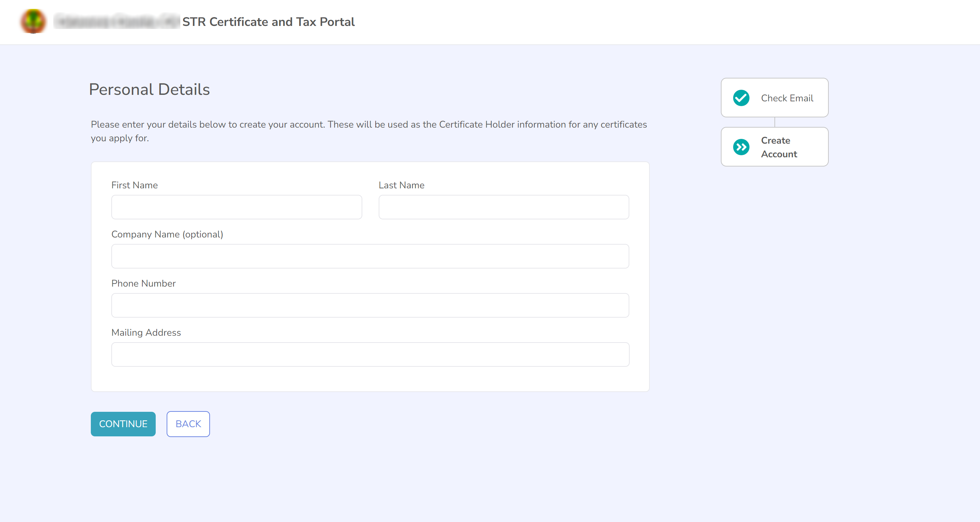Open the Check Email step

774,98
